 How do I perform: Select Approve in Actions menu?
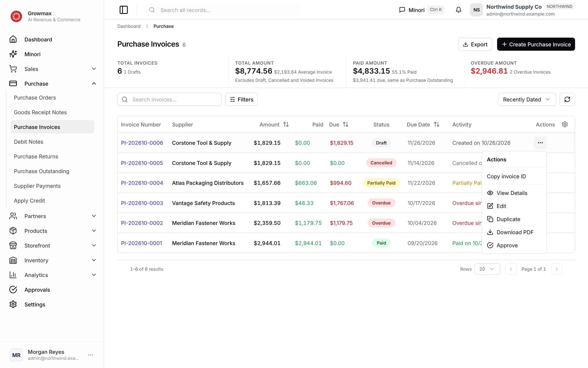click(514, 245)
